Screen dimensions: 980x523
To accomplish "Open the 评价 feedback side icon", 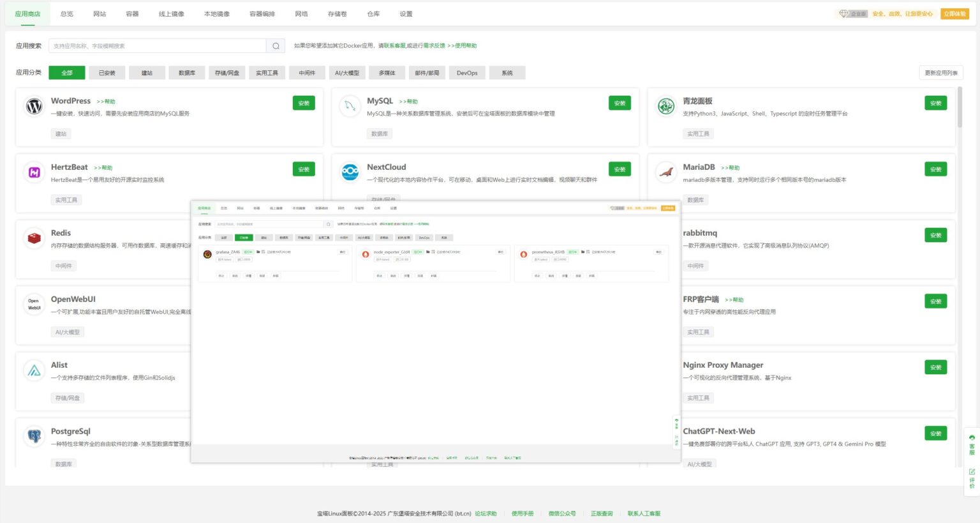I will [972, 479].
